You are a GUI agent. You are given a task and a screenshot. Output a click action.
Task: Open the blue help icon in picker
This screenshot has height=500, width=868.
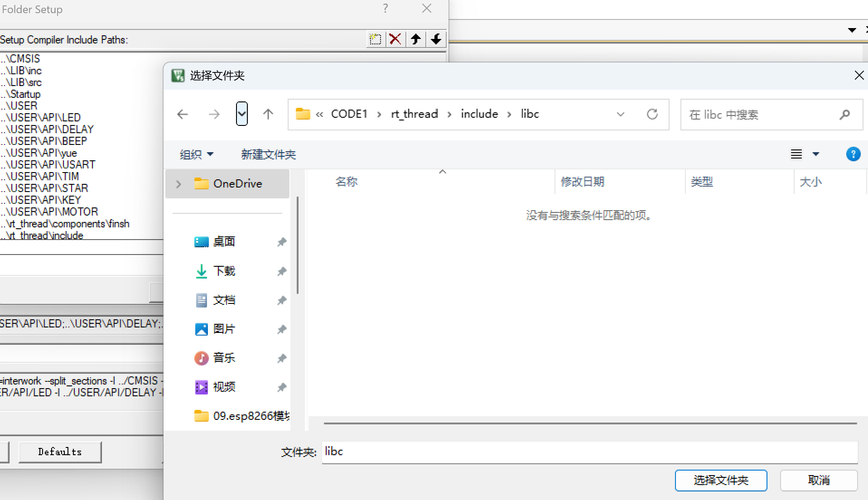(853, 154)
